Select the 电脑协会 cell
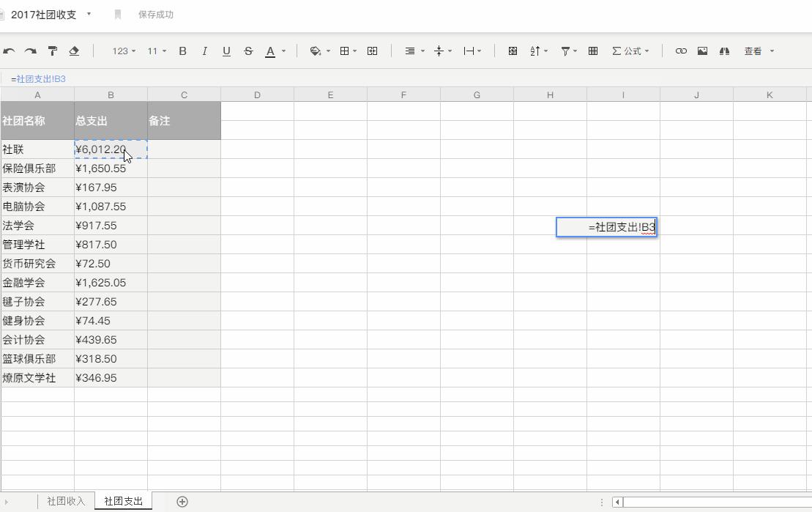Image resolution: width=812 pixels, height=512 pixels. click(37, 207)
